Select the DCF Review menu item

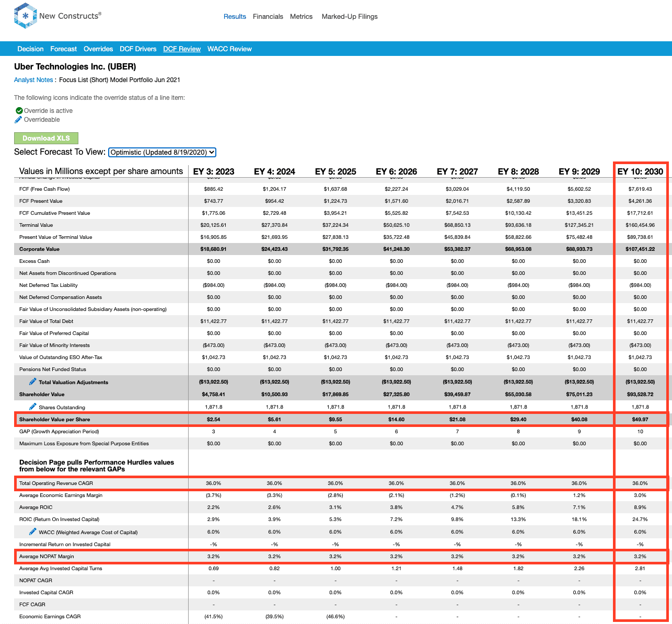[x=182, y=49]
